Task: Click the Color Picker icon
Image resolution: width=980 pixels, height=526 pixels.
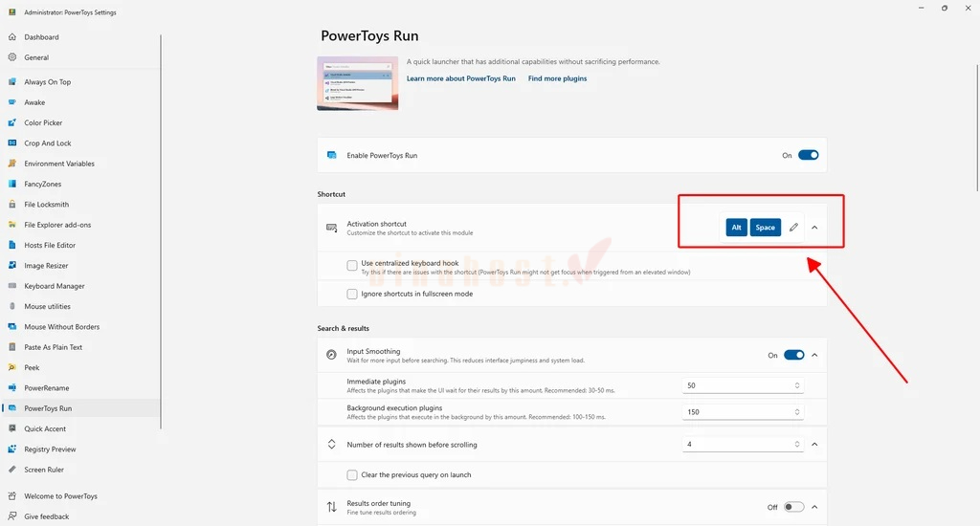Action: [x=11, y=123]
